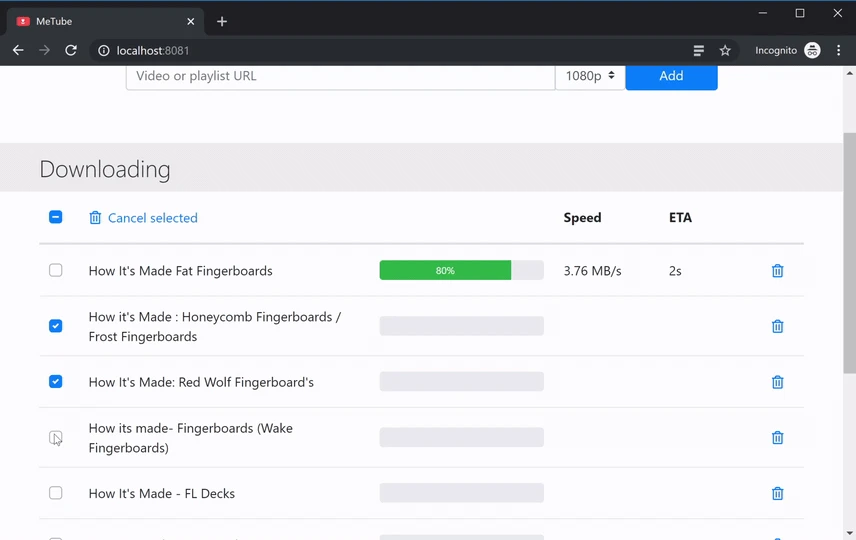The image size is (856, 540).
Task: Toggle the select-all checkbox in Downloading header
Action: [x=56, y=217]
